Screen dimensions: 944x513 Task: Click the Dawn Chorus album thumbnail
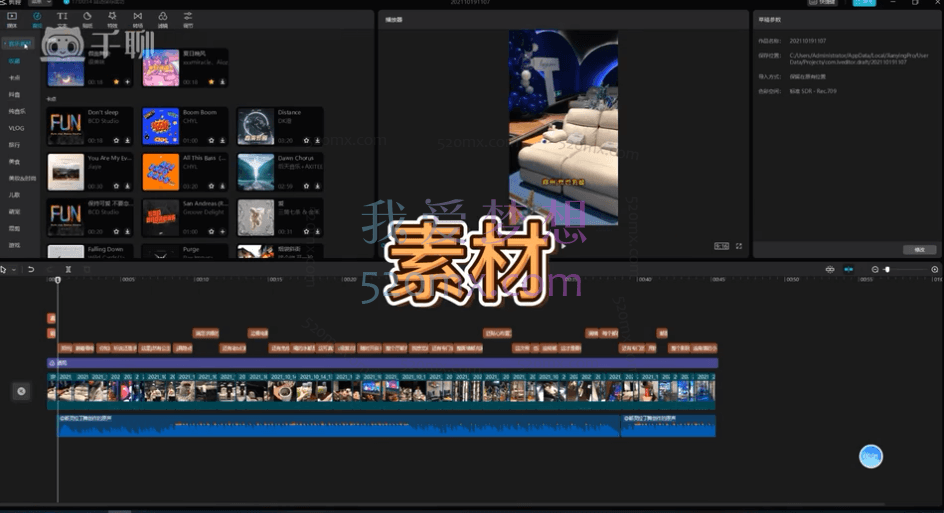(255, 171)
